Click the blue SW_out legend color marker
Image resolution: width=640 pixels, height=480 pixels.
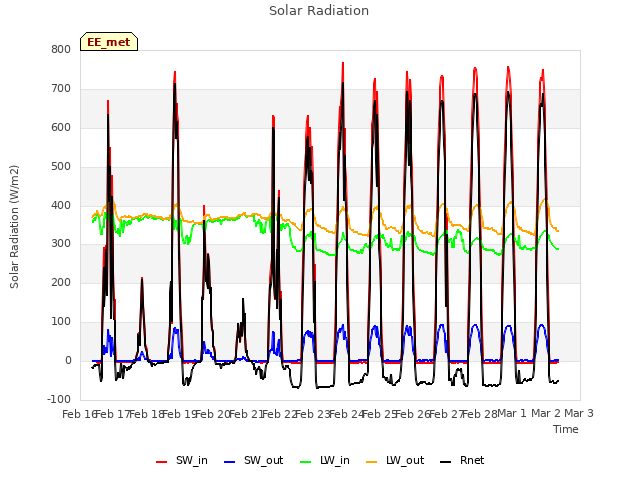(x=230, y=462)
